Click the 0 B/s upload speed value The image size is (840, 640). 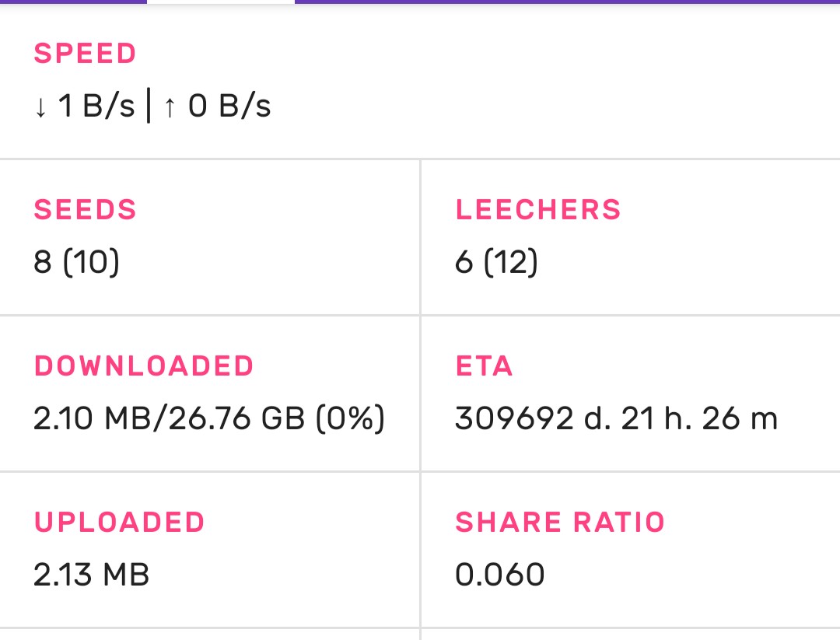(229, 107)
